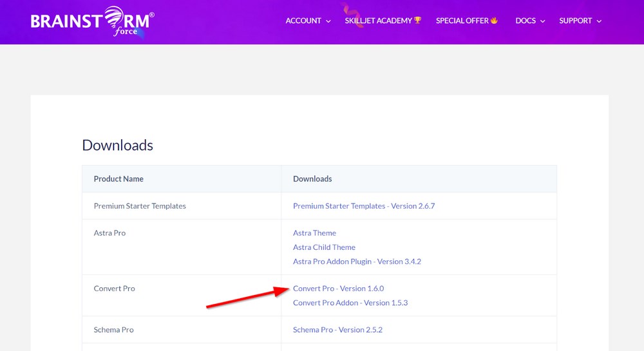The image size is (644, 351).
Task: Download Astra Pro Addon Plugin 3.4.2
Action: click(357, 261)
